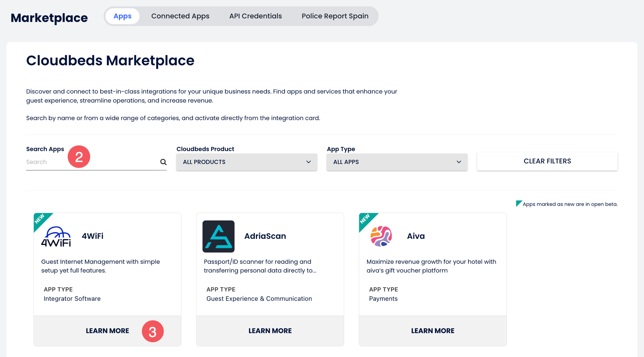Click the 4WiFi app title
The height and width of the screenshot is (357, 644).
coord(93,236)
